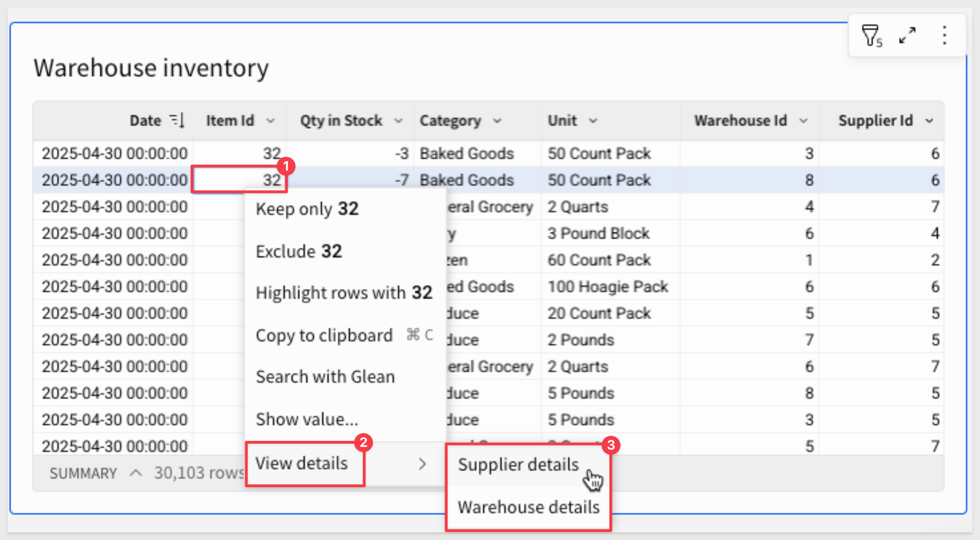
Task: Open the Category column dropdown arrow
Action: (x=498, y=121)
